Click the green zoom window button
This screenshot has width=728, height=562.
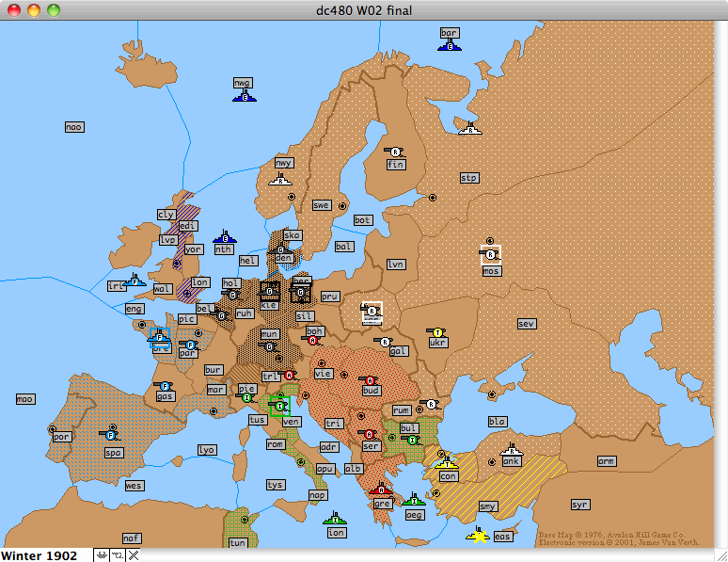coord(54,10)
